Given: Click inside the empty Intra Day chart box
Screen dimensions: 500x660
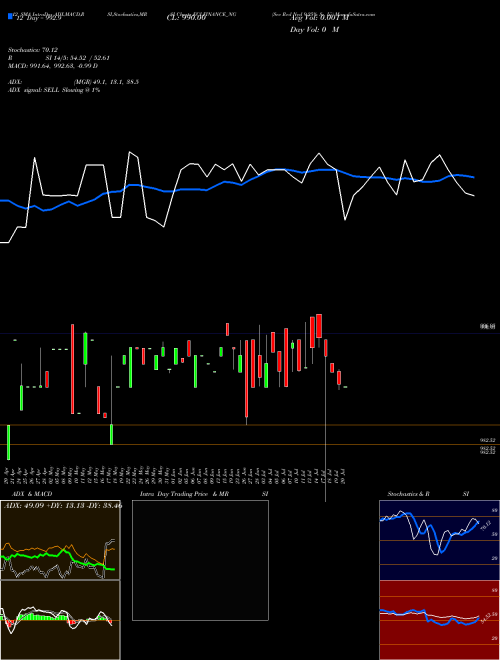Looking at the screenshot, I should [200, 560].
